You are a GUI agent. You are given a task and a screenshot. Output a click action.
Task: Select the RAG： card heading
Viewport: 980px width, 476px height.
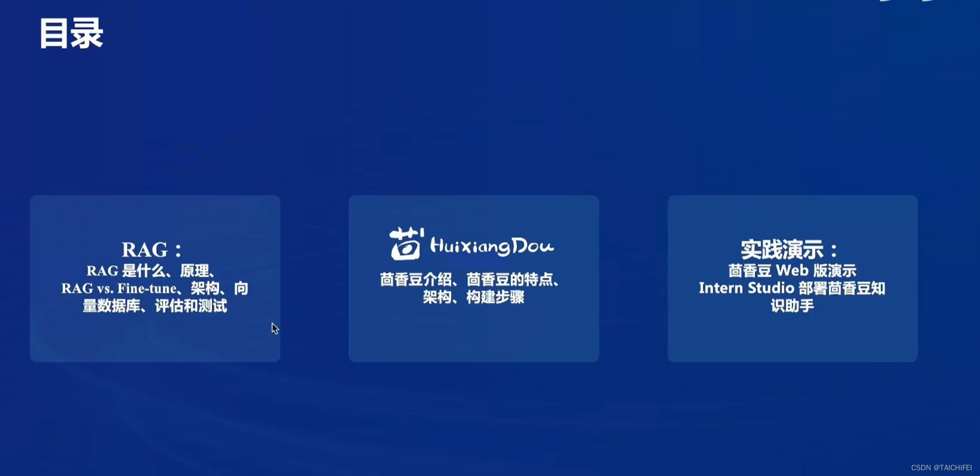click(x=152, y=250)
